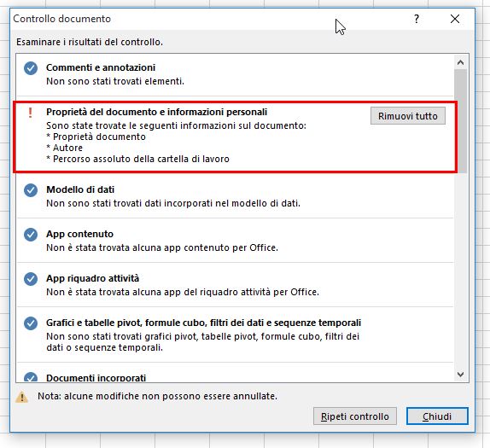Screen dimensions: 490x448
Task: Click the yellow warning triangle near Nota
Action: tap(21, 397)
